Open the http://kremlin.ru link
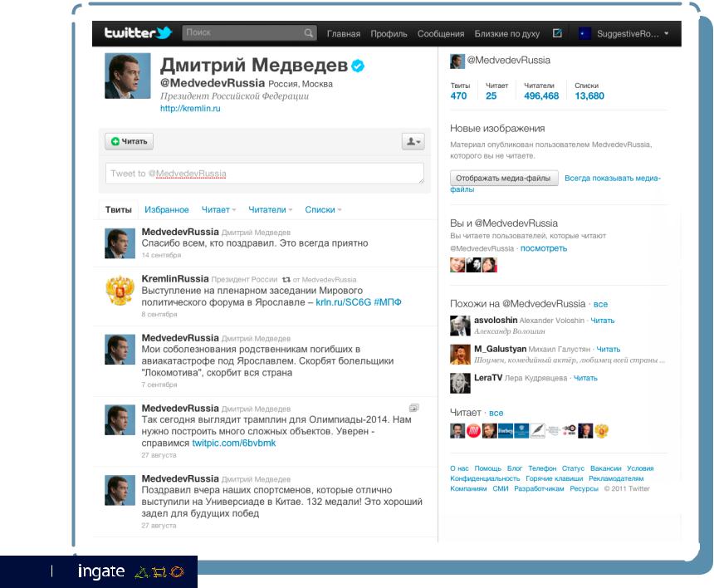The width and height of the screenshot is (714, 588). click(190, 109)
